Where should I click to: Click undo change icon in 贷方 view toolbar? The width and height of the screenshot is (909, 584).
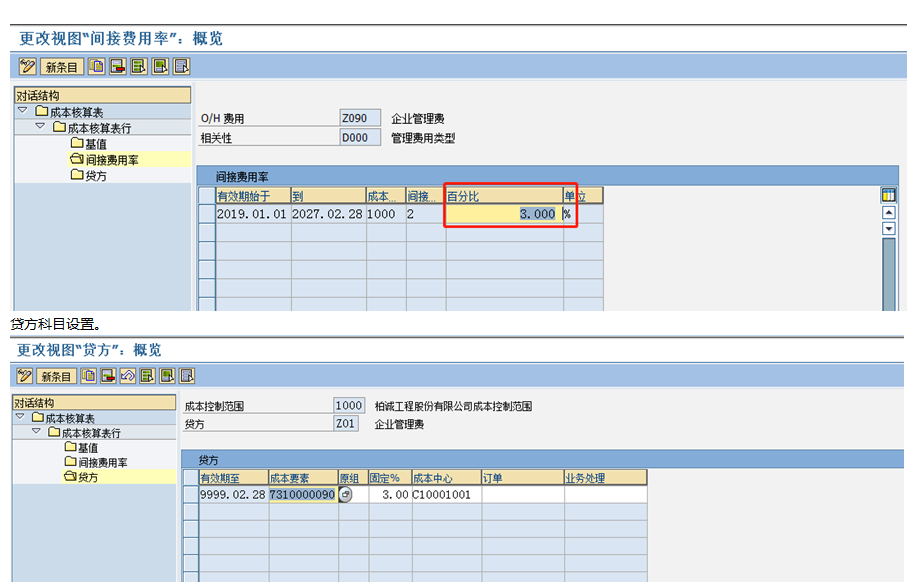pyautogui.click(x=128, y=376)
